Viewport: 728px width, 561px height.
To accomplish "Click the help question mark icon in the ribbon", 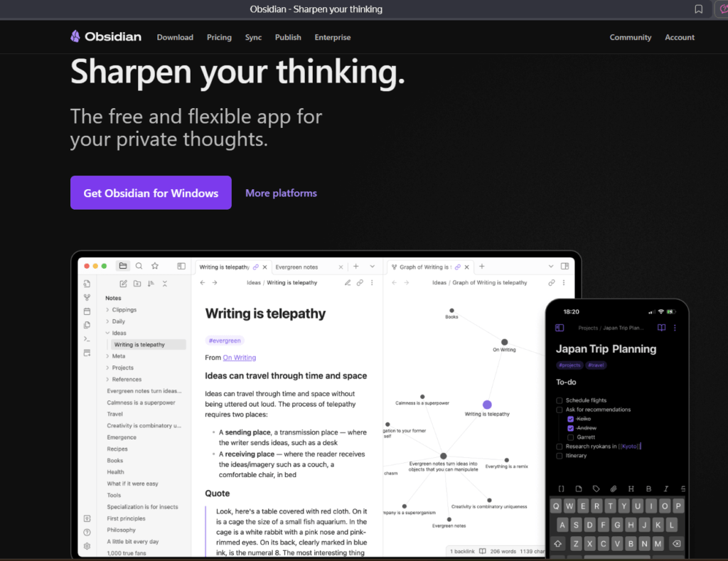I will tap(87, 533).
